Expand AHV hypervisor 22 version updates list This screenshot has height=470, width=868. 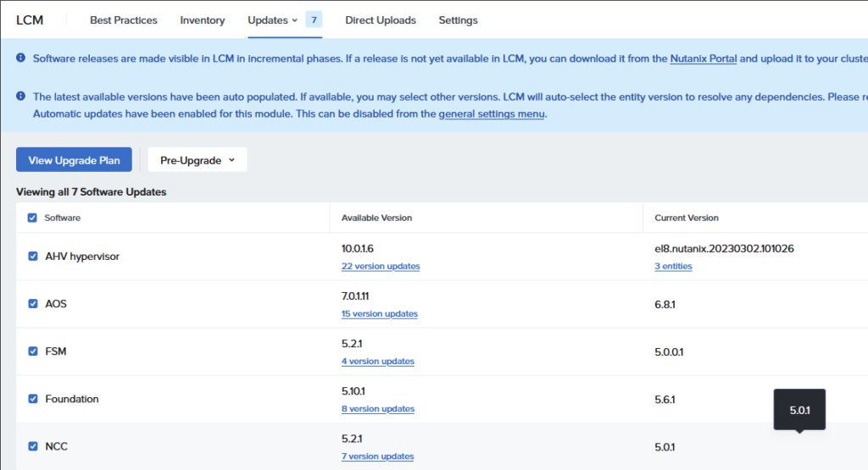pos(381,266)
